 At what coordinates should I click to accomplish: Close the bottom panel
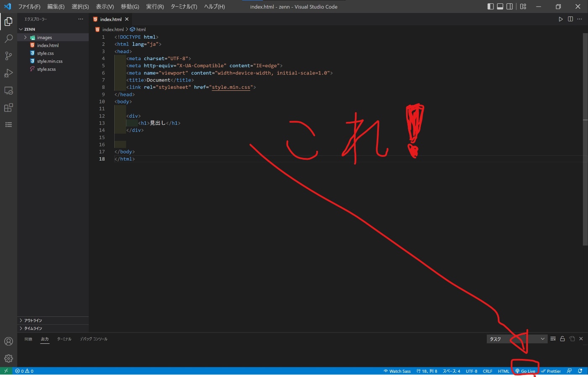tap(581, 339)
